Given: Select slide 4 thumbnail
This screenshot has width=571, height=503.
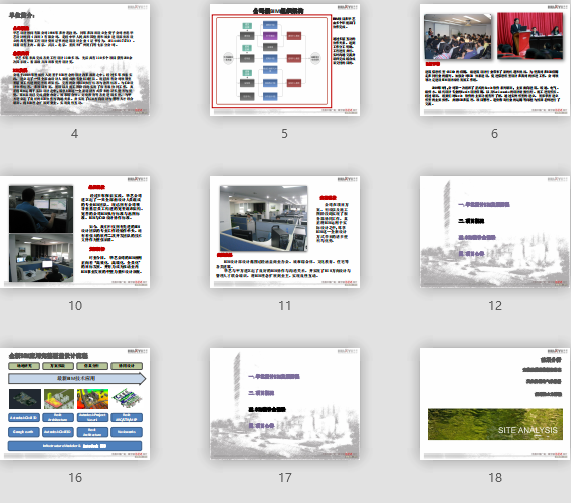Looking at the screenshot, I should [x=75, y=60].
